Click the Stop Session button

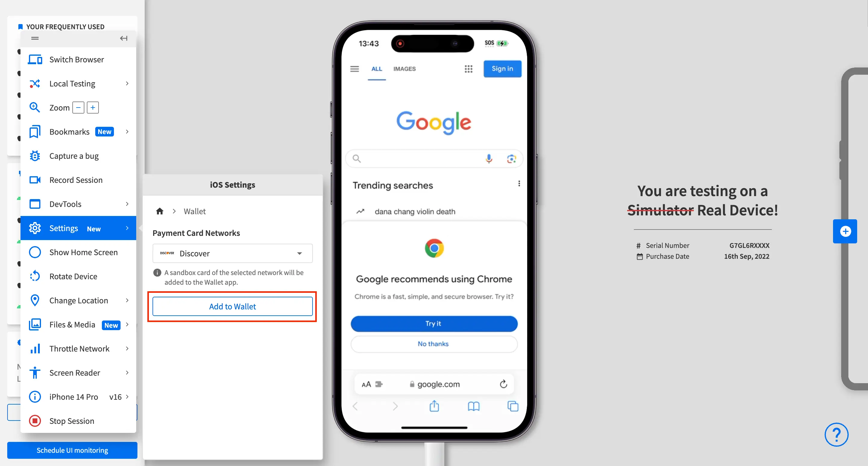(72, 421)
